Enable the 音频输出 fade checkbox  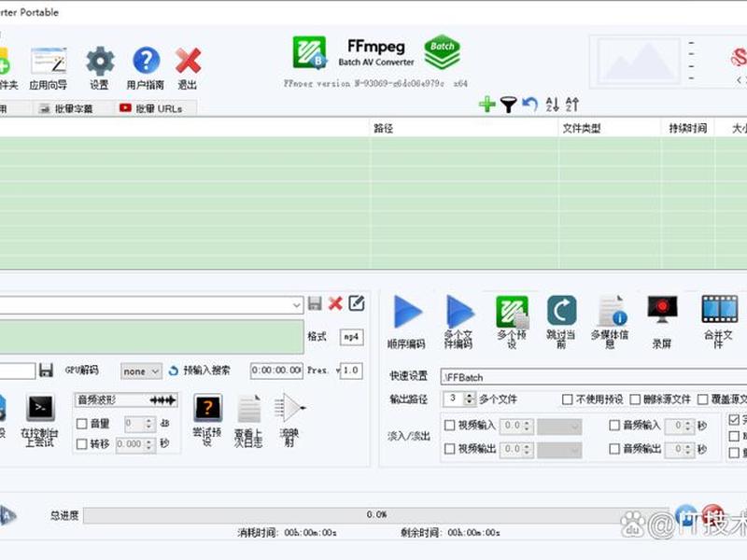tap(614, 449)
